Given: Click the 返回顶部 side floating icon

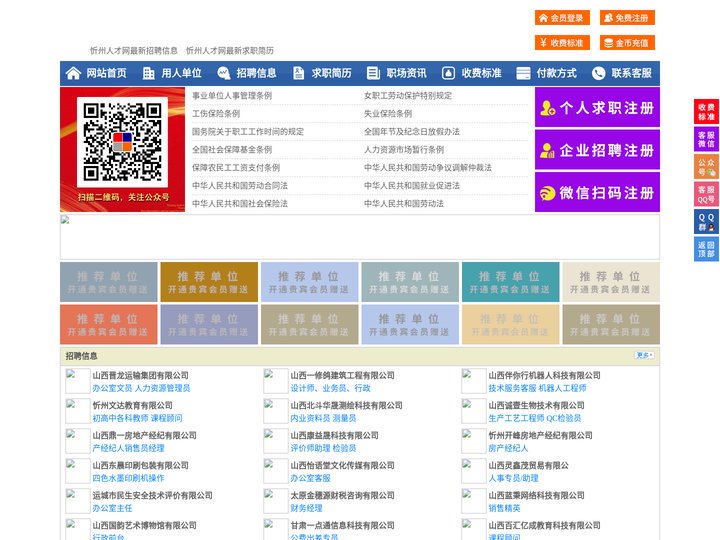Looking at the screenshot, I should (x=706, y=249).
